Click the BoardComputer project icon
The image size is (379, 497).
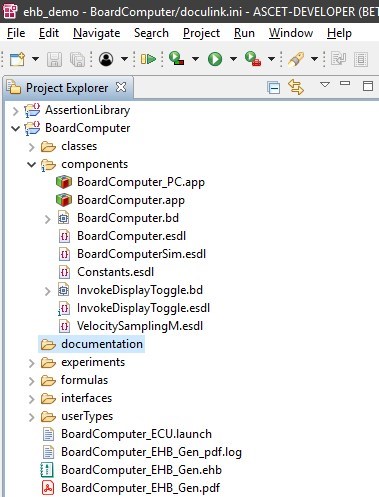point(32,128)
